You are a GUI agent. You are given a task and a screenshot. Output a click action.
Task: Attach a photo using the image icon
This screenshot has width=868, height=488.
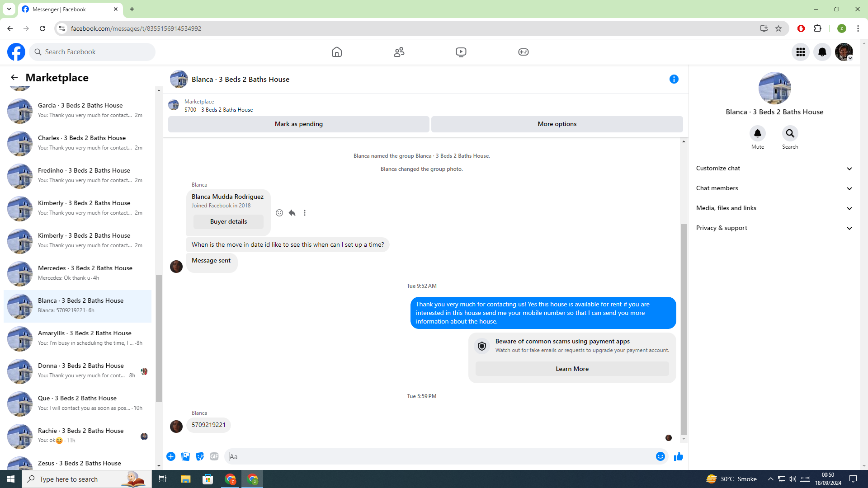(185, 457)
